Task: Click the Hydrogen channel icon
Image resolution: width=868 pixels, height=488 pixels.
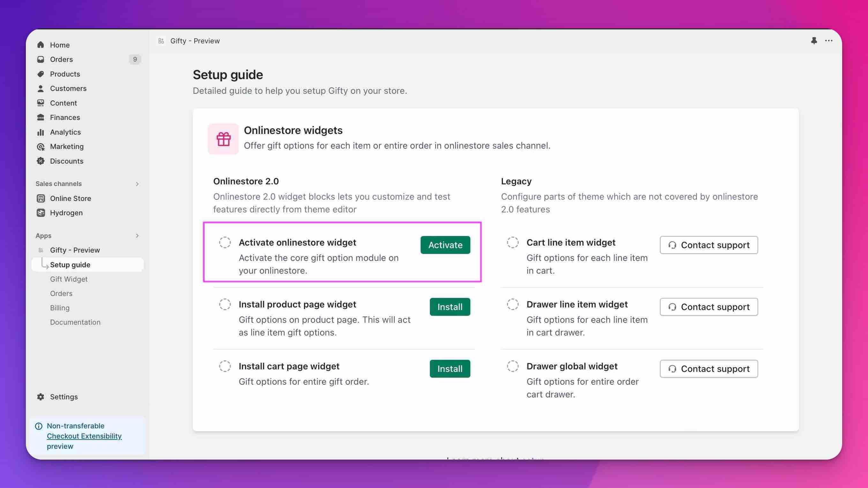Action: click(x=41, y=213)
